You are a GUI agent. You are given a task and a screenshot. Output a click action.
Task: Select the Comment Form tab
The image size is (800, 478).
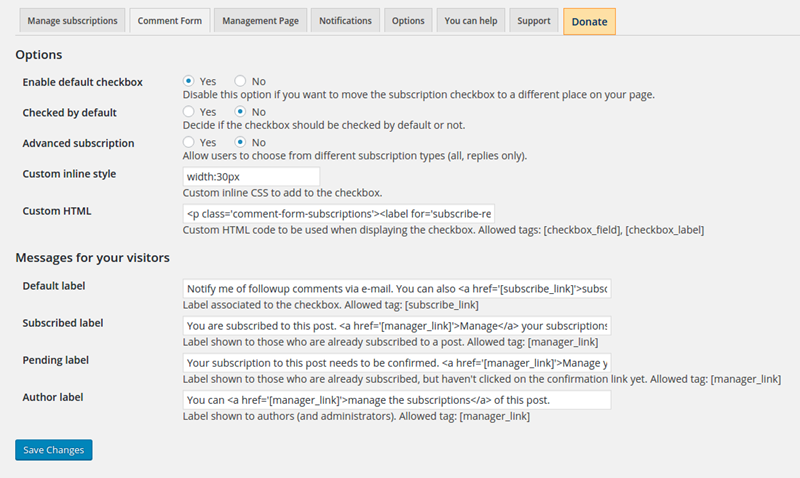170,21
